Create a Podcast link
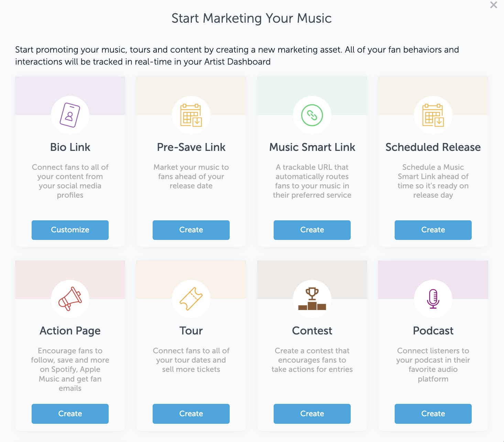 click(433, 414)
